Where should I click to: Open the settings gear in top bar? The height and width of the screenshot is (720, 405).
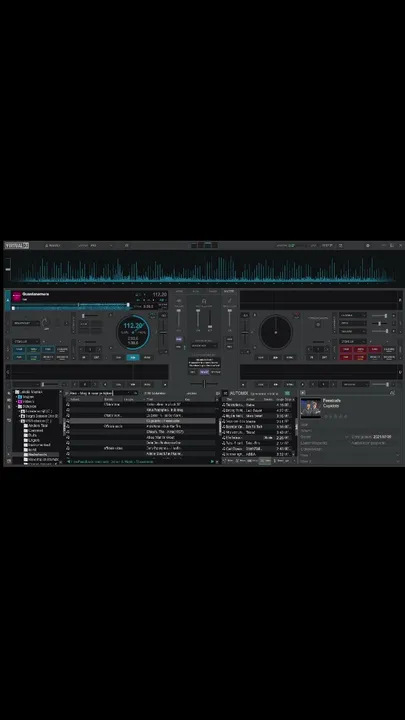click(x=367, y=246)
